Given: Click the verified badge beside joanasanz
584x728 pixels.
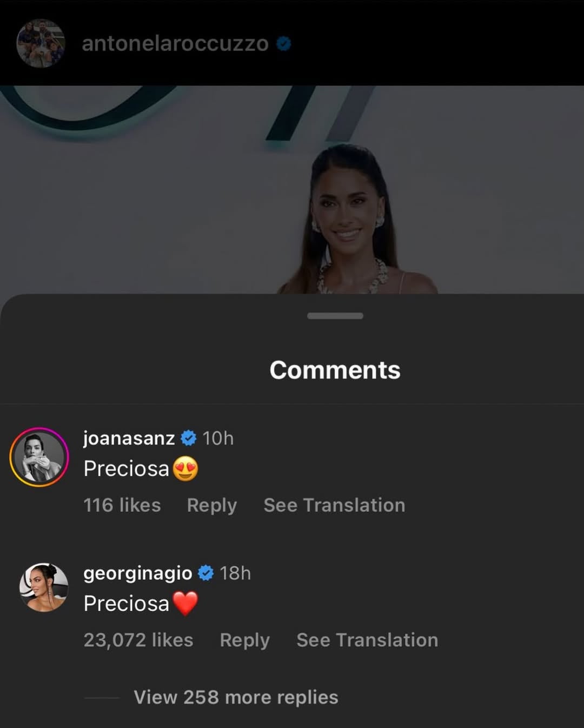Looking at the screenshot, I should (188, 438).
